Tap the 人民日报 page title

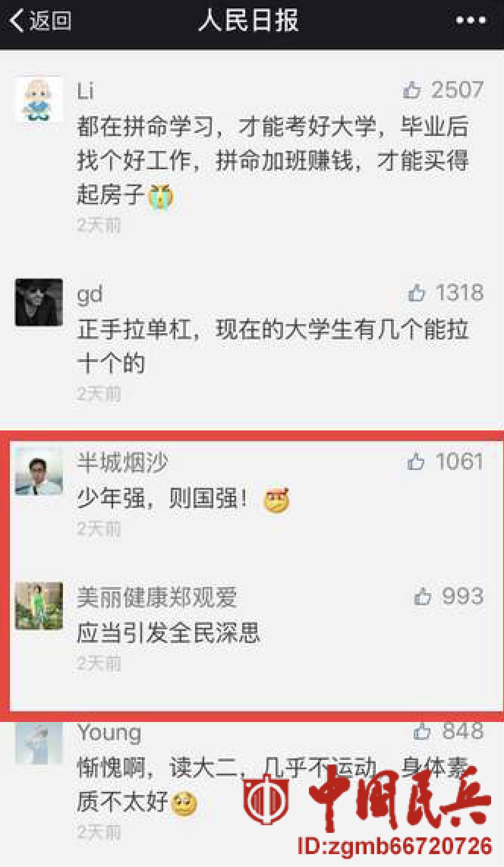(x=249, y=20)
